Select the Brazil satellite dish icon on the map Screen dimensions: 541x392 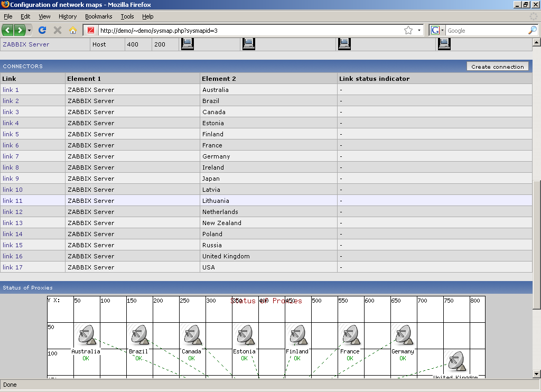[x=139, y=335]
